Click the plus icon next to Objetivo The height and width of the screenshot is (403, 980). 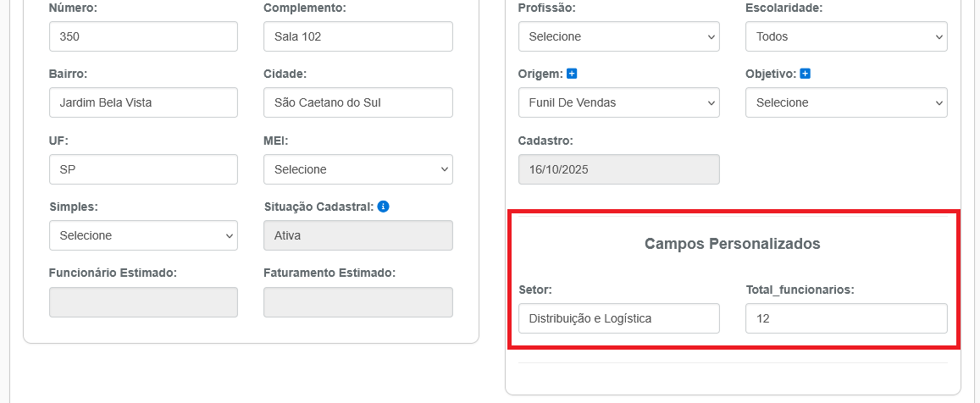[x=805, y=74]
